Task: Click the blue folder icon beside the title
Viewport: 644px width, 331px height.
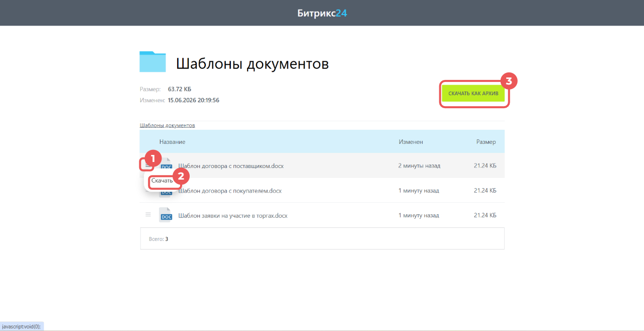Action: (x=152, y=62)
